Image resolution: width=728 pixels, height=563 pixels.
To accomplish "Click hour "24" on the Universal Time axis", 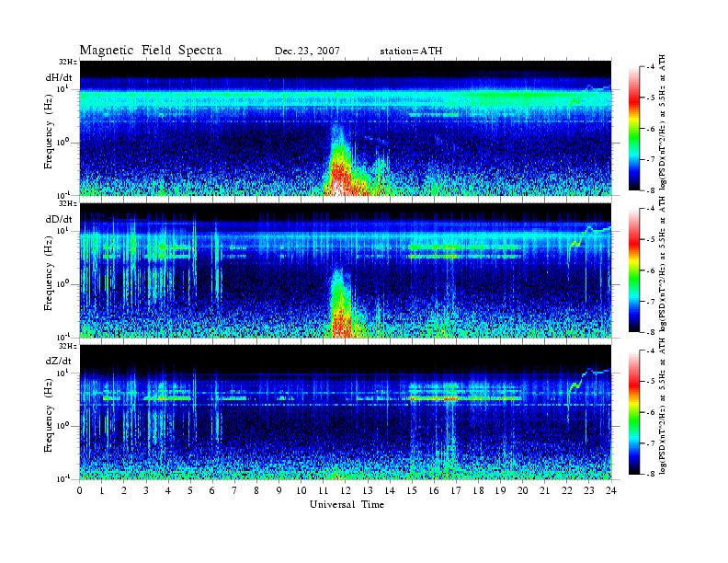I will point(611,490).
